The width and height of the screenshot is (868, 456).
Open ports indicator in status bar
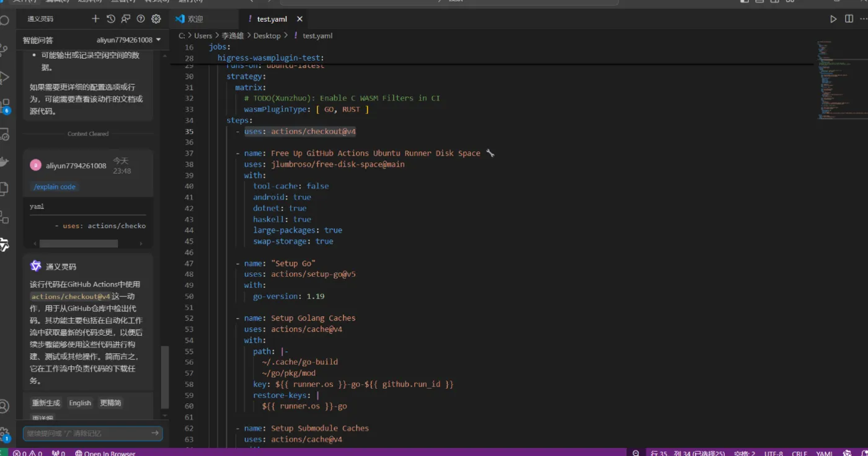58,453
